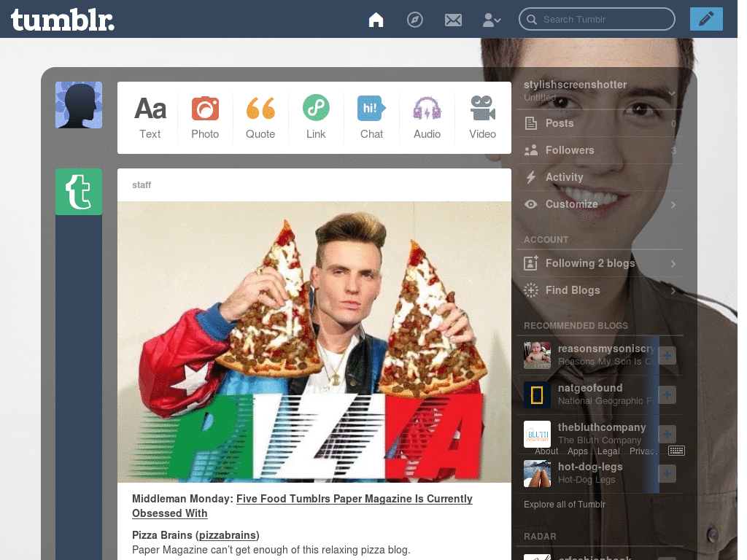The width and height of the screenshot is (747, 560).
Task: Click the Posts document icon
Action: point(531,123)
